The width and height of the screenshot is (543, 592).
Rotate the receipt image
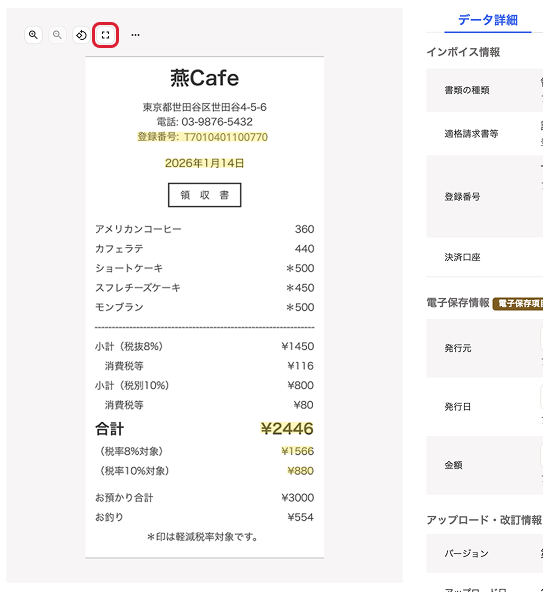[x=81, y=35]
